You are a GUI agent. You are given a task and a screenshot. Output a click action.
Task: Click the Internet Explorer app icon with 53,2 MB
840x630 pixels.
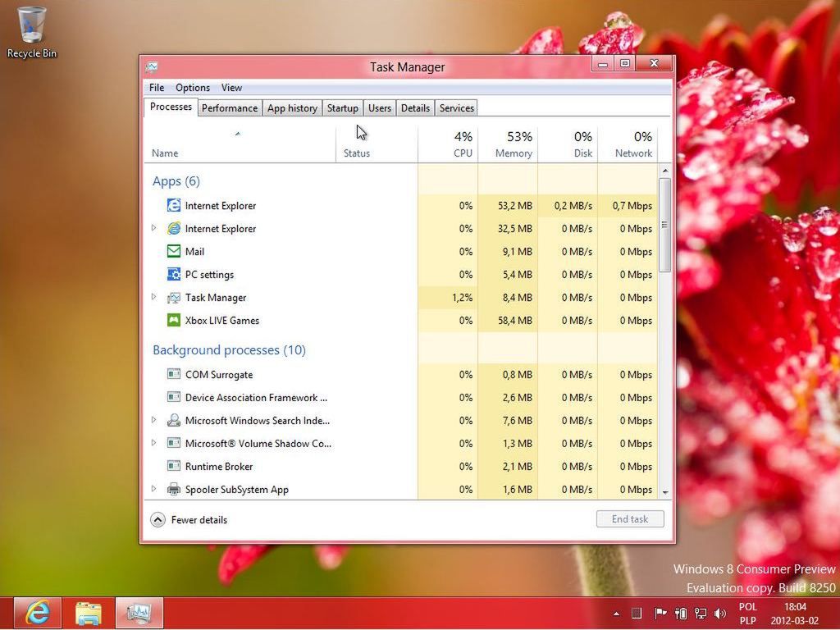coord(174,205)
